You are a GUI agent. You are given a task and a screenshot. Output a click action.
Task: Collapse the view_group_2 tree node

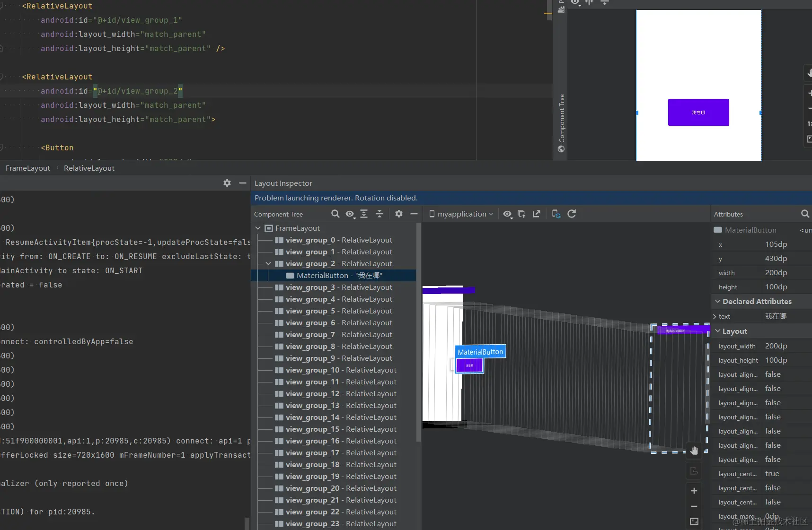click(268, 263)
